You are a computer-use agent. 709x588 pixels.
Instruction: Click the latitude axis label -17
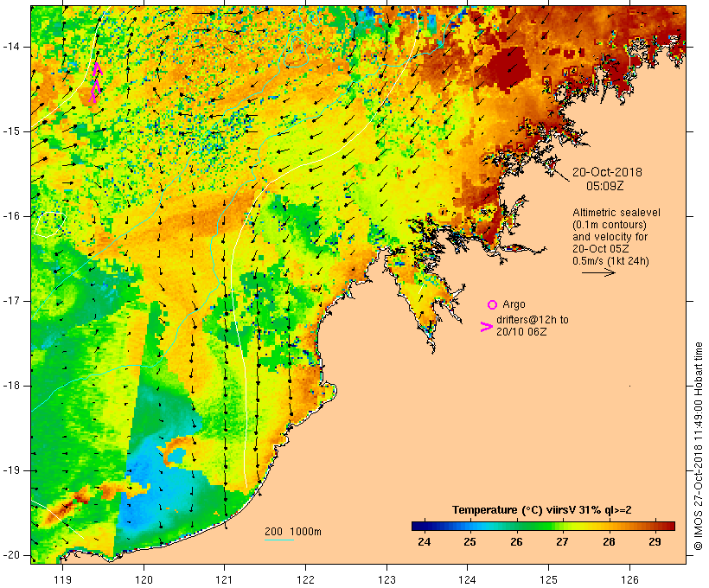click(10, 301)
